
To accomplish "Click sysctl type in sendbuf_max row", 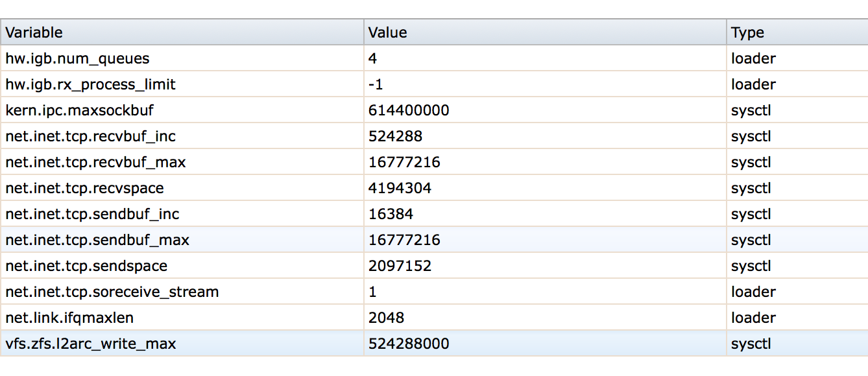I will pyautogui.click(x=751, y=240).
